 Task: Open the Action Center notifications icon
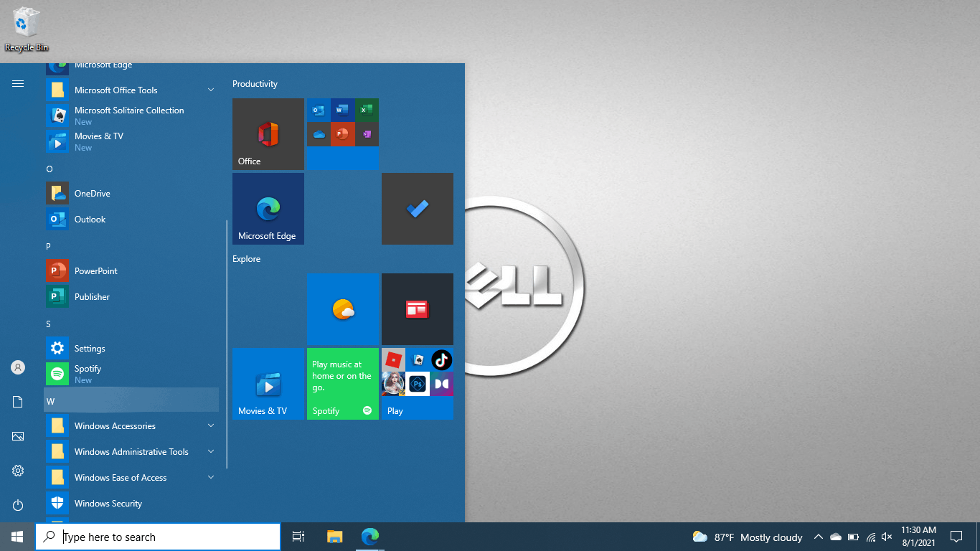point(956,537)
